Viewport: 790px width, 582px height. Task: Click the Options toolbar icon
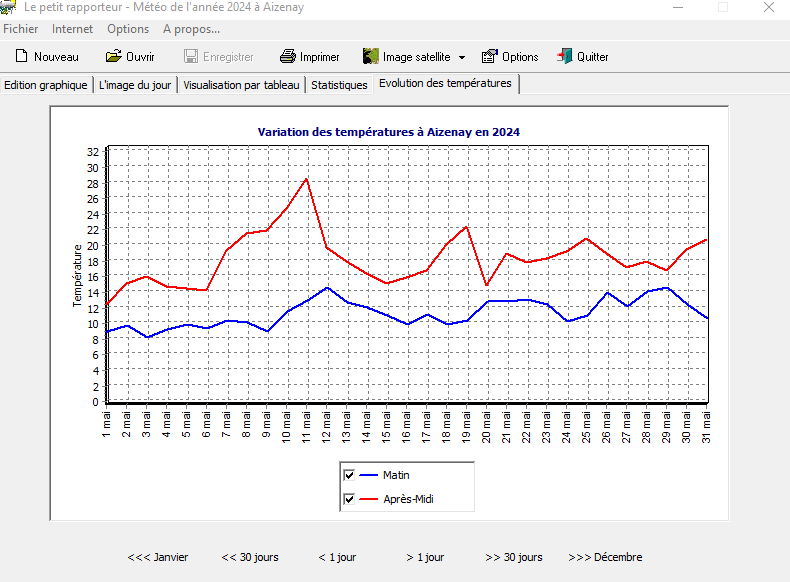(x=490, y=57)
